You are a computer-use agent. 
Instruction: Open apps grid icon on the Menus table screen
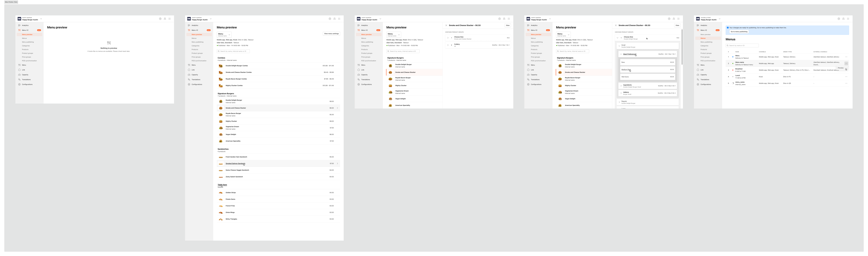point(848,19)
